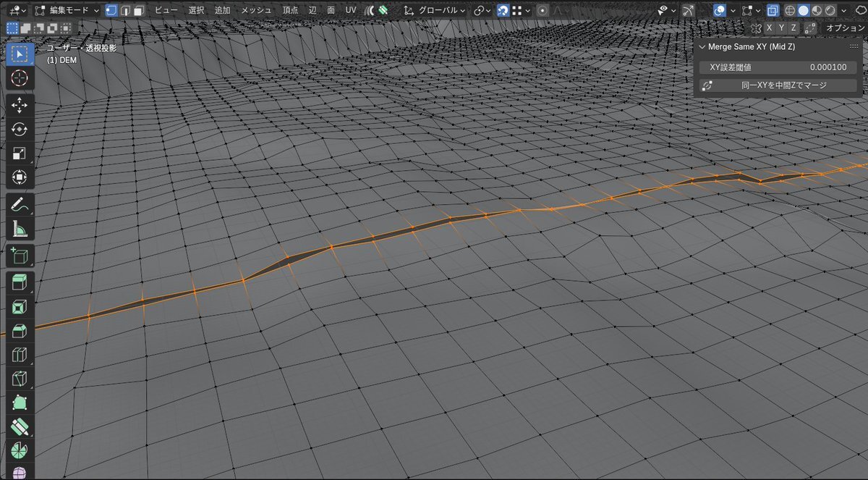
Task: Open the 選択 menu
Action: (x=196, y=10)
